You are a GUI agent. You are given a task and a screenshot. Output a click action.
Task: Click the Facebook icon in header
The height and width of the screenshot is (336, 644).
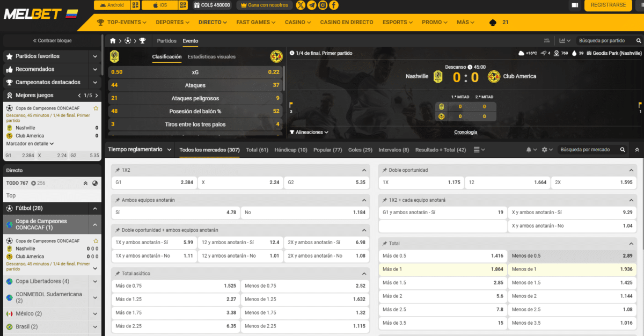click(x=334, y=5)
